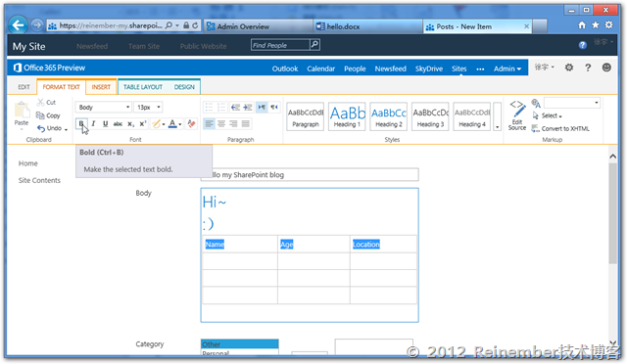
Task: Apply text highlight color
Action: (157, 124)
